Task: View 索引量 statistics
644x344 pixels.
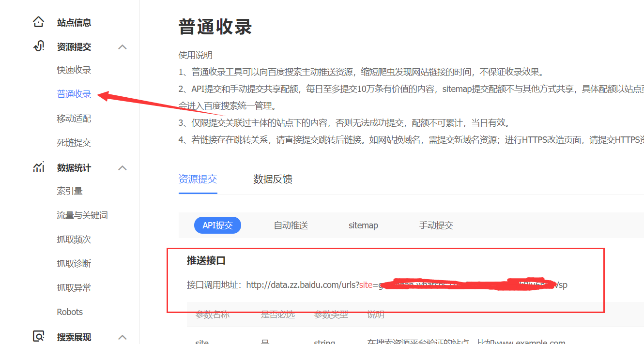Action: (x=70, y=191)
